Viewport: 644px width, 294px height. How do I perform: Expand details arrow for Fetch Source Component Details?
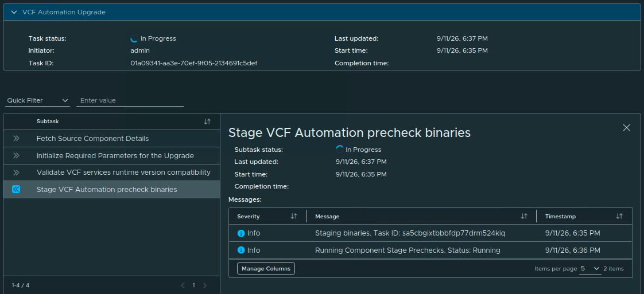(x=16, y=139)
